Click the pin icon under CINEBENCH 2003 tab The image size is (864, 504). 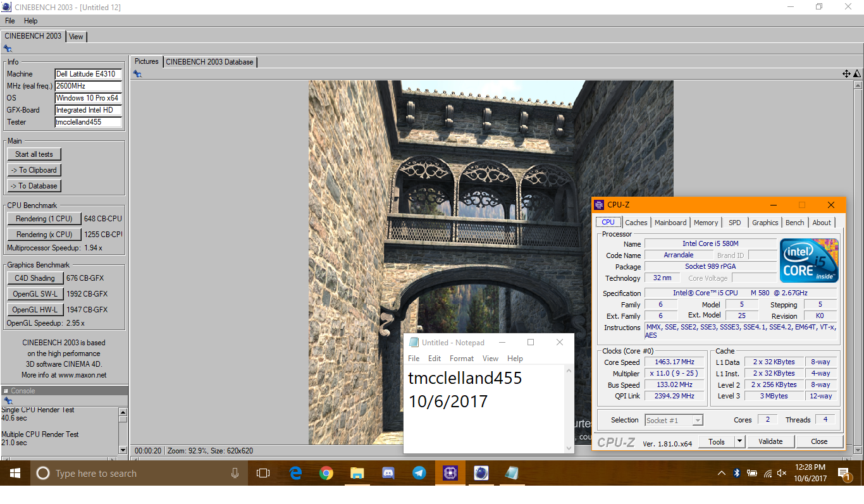tap(8, 49)
